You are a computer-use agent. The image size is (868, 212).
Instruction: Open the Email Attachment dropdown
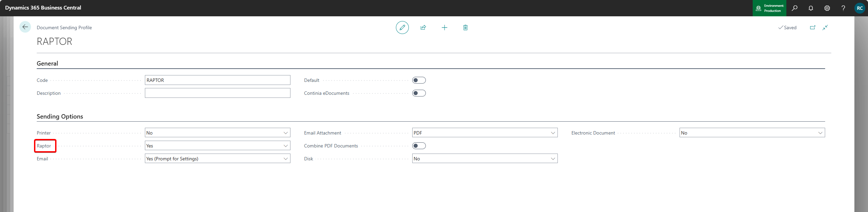coord(485,133)
